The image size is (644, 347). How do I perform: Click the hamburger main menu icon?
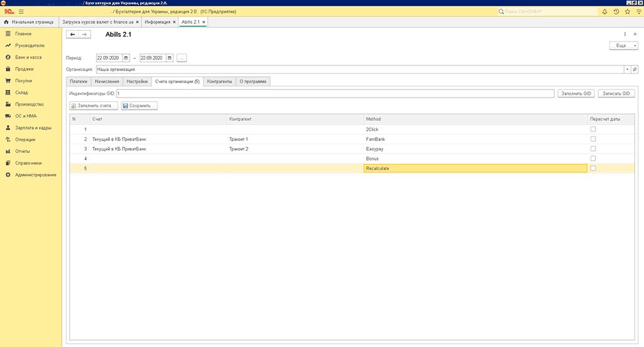click(21, 11)
